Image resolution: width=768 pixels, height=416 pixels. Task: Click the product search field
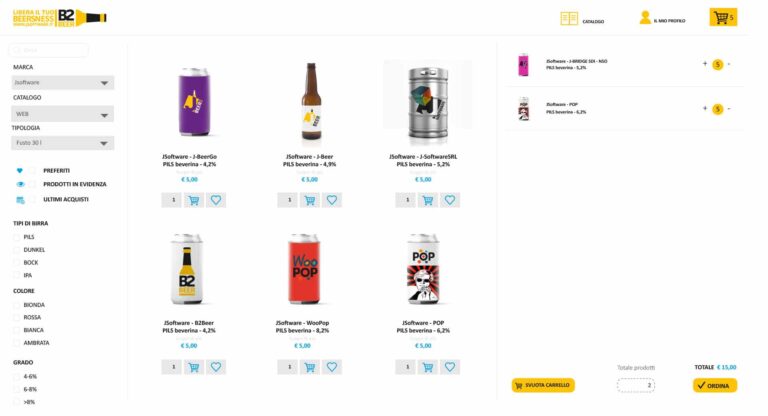(x=50, y=50)
